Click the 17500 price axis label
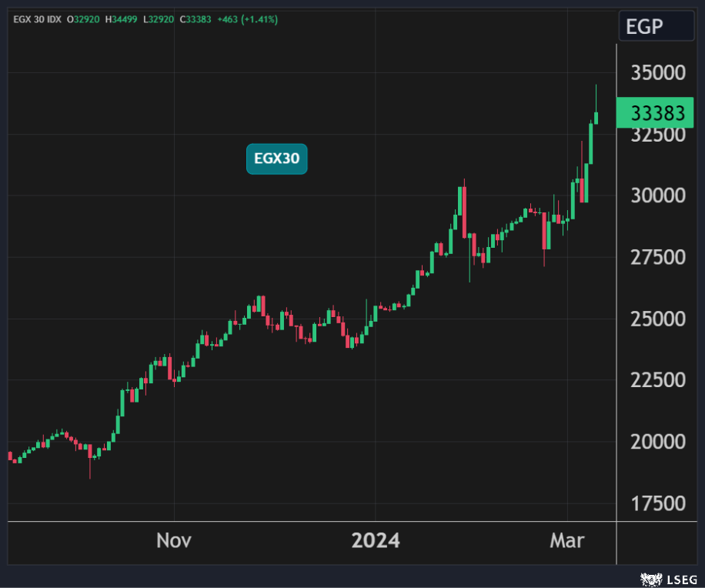Viewport: 705px width, 588px height. [x=658, y=503]
